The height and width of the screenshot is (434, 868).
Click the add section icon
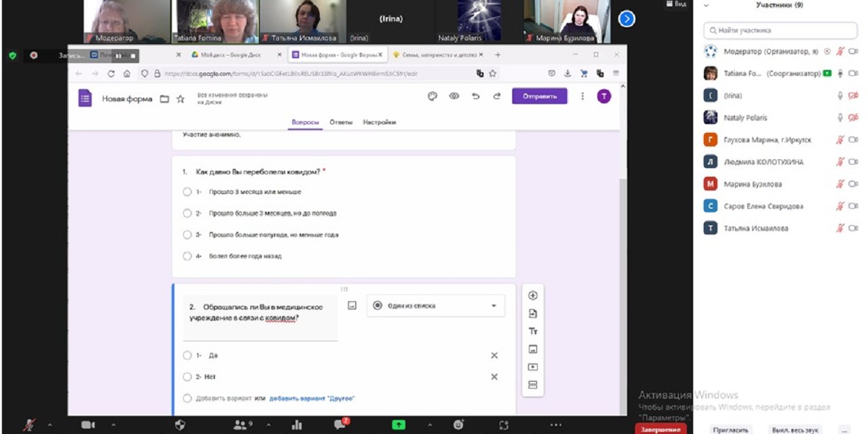532,385
